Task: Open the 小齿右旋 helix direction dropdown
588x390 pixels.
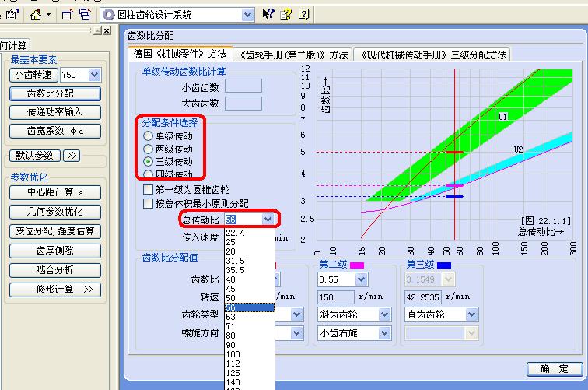Action: pos(384,333)
